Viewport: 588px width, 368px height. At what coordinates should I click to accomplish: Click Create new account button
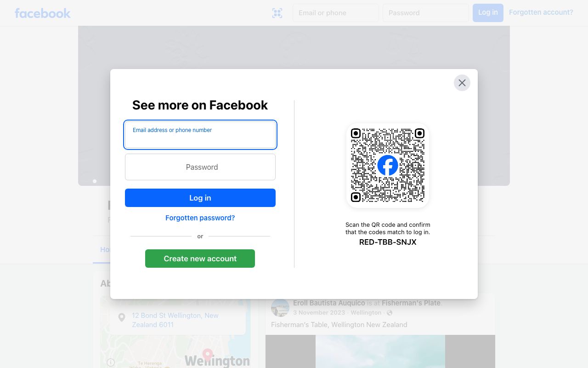[200, 259]
